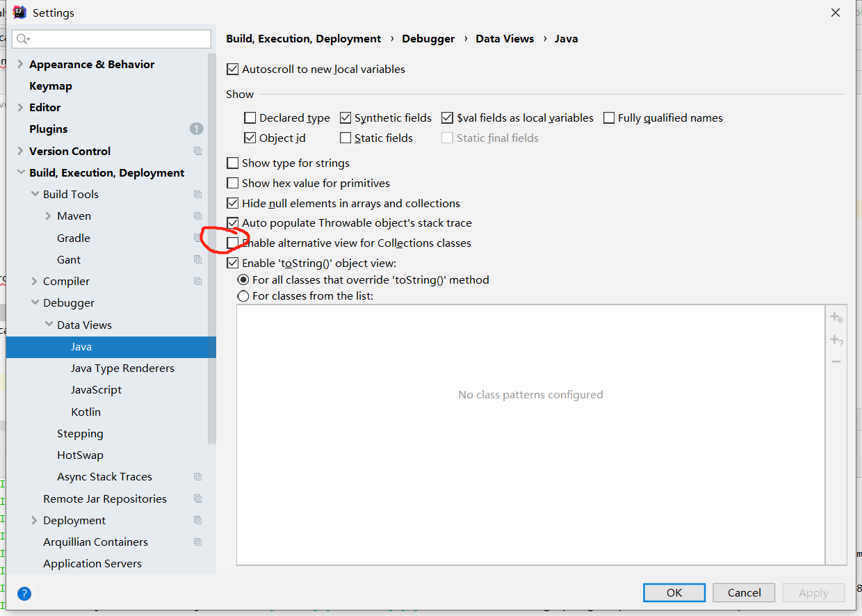The width and height of the screenshot is (862, 616).
Task: Select For classes from the list radio
Action: pyautogui.click(x=243, y=296)
